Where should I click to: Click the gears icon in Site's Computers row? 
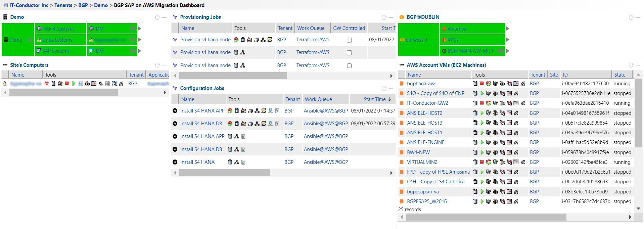coord(101,84)
